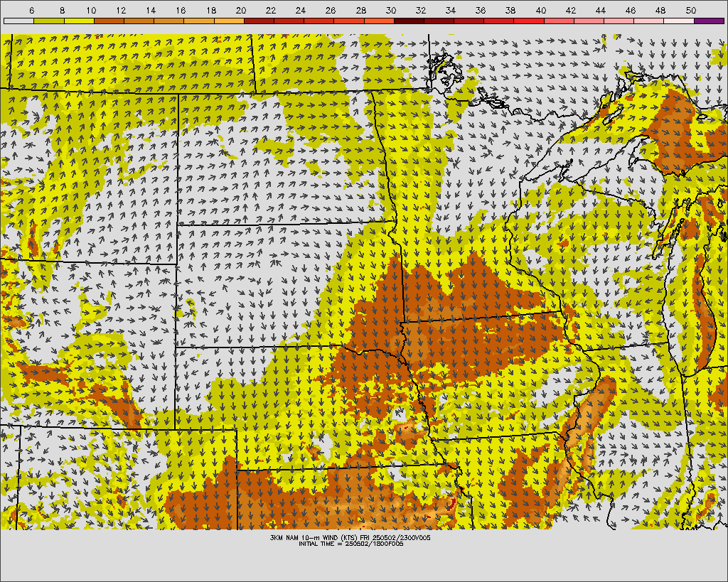Click the legend label "26"
728x582 pixels.
(x=331, y=10)
